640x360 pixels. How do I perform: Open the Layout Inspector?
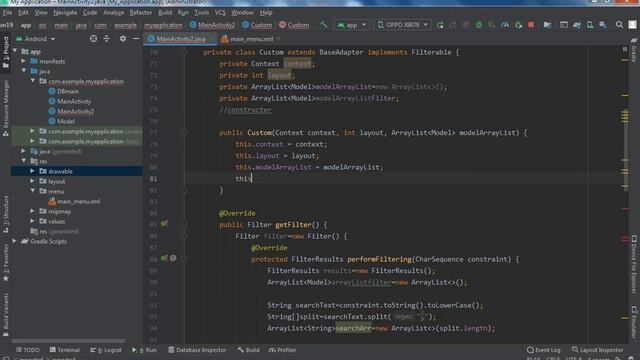(598, 350)
